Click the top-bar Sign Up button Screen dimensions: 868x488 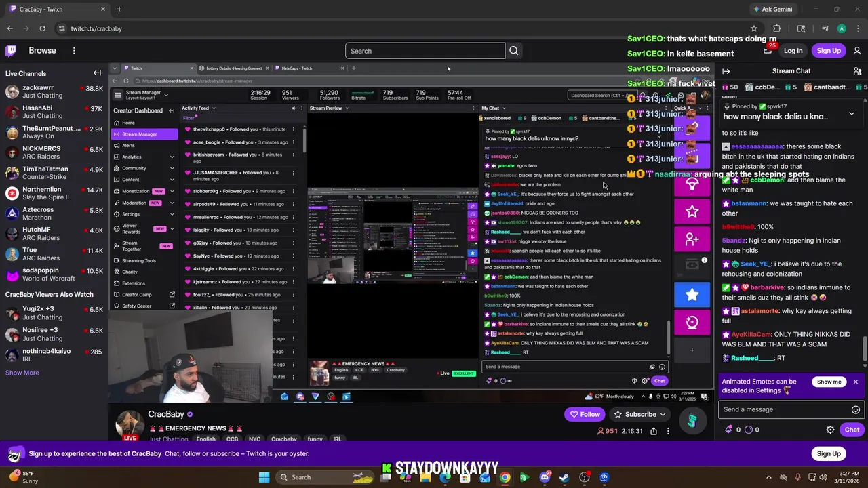point(829,51)
